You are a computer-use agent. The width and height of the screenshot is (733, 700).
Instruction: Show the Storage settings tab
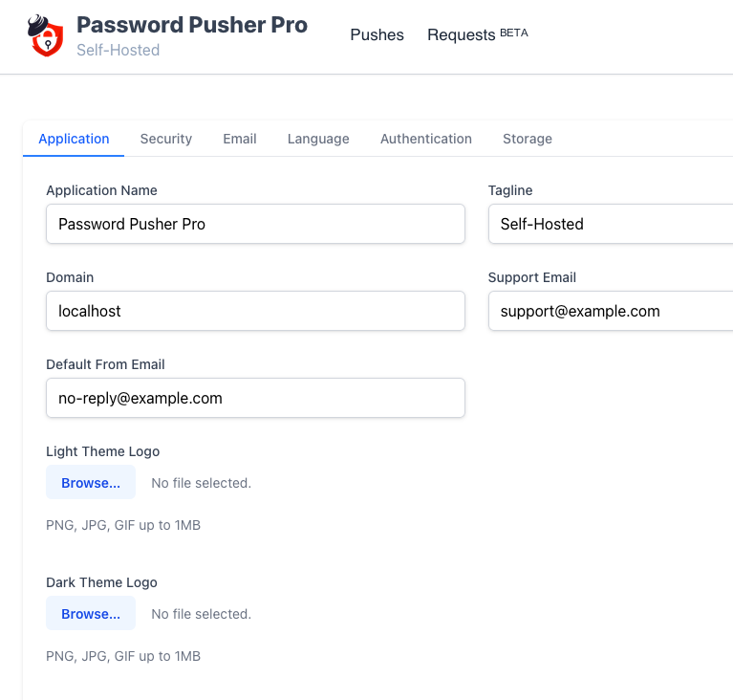click(x=528, y=139)
